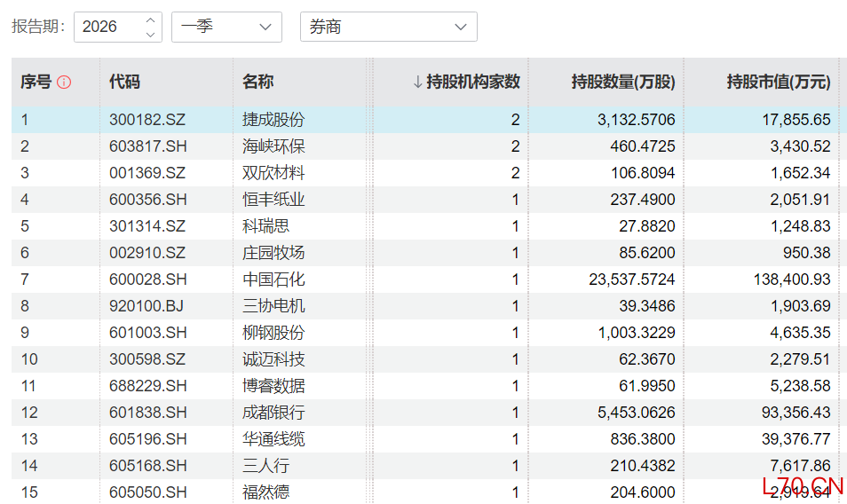This screenshot has height=504, width=847.
Task: Click holding value 93,356.43
Action: 796,413
